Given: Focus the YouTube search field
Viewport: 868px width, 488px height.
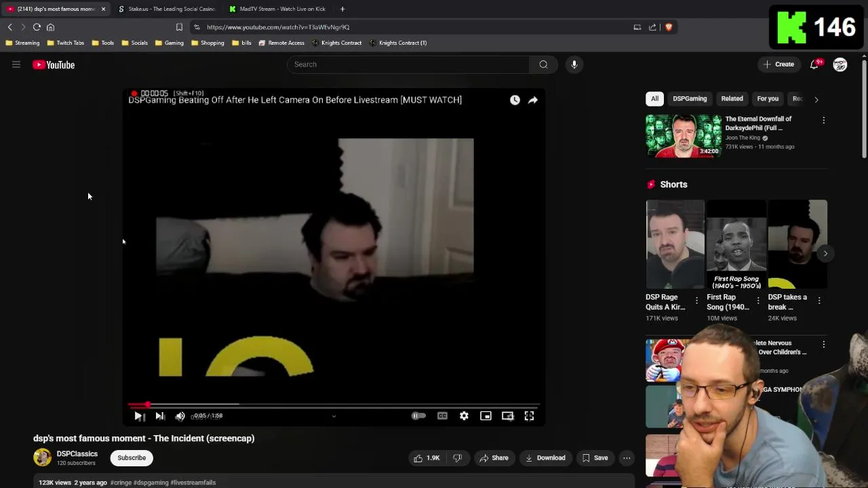Looking at the screenshot, I should 408,64.
